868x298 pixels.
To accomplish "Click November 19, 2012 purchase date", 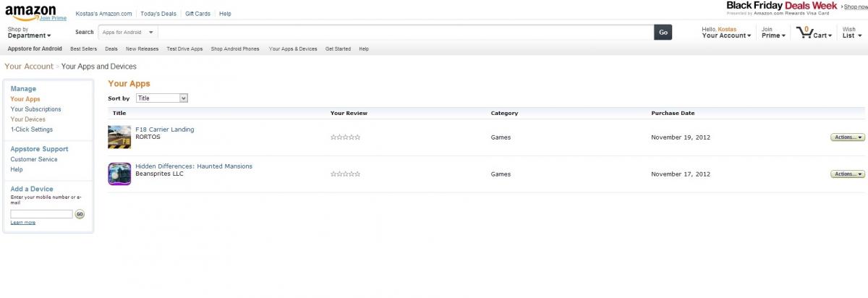I will tap(681, 137).
